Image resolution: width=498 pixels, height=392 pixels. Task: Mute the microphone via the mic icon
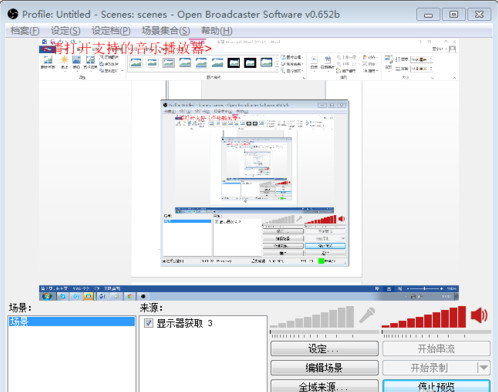click(x=367, y=315)
